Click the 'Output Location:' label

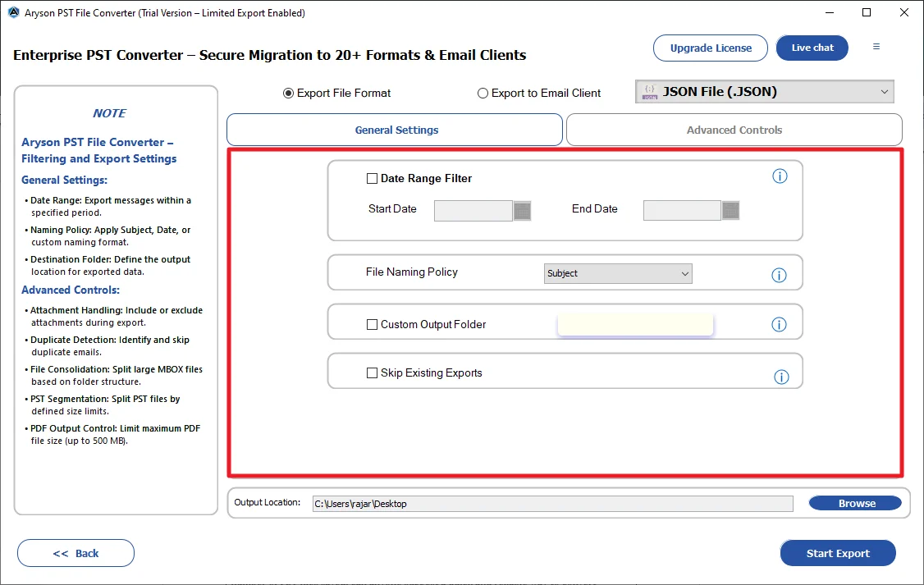coord(267,502)
